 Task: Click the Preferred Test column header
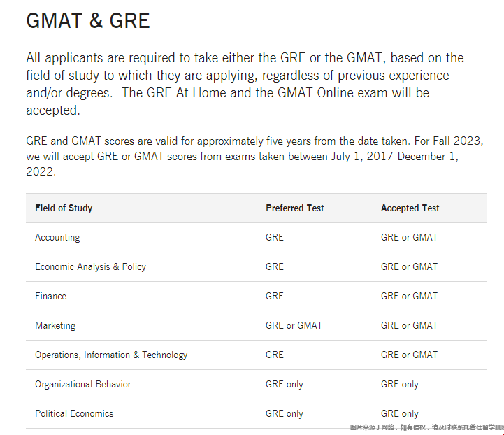pos(295,208)
